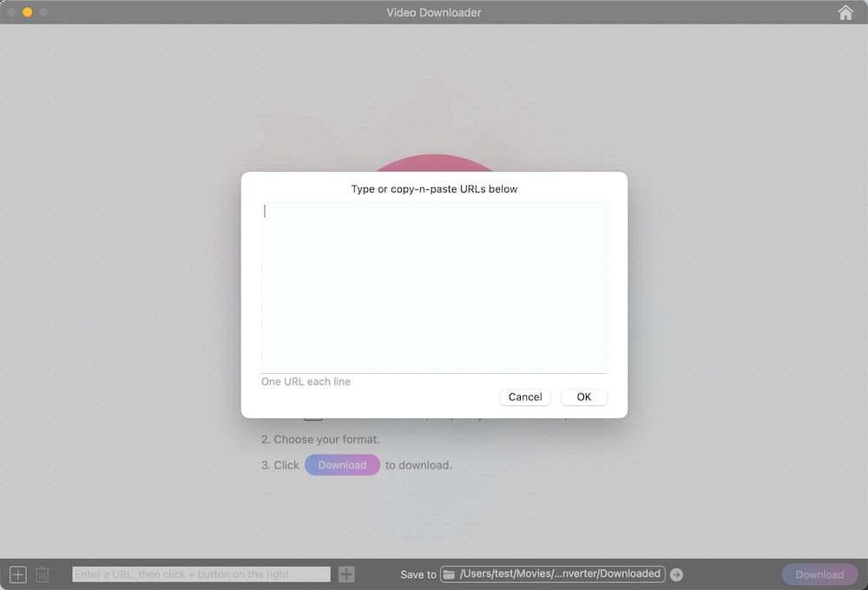
Task: Click 'Type or copy-n-paste URLs below' heading
Action: (x=434, y=189)
